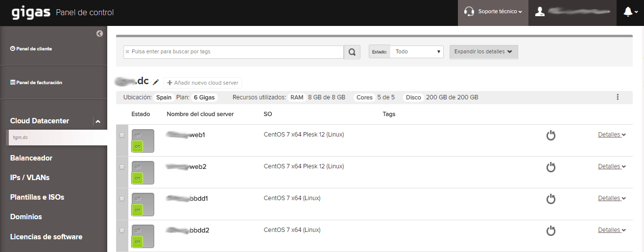The image size is (644, 252).
Task: Collapse sidebar with the arrow icon
Action: (100, 34)
